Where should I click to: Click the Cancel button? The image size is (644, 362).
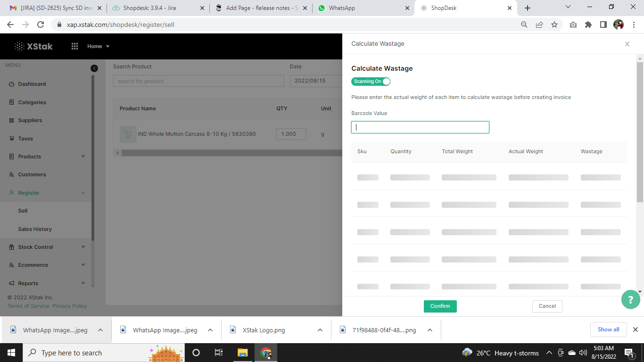click(x=547, y=306)
